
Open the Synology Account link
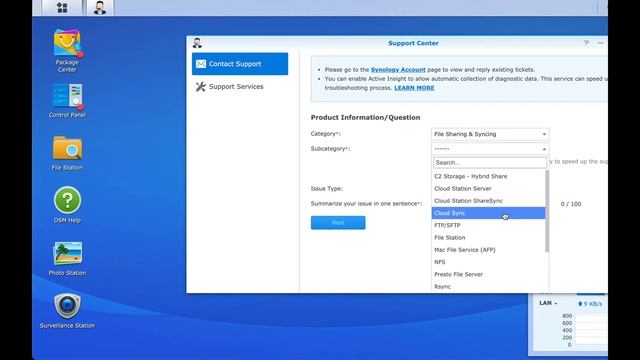point(398,70)
